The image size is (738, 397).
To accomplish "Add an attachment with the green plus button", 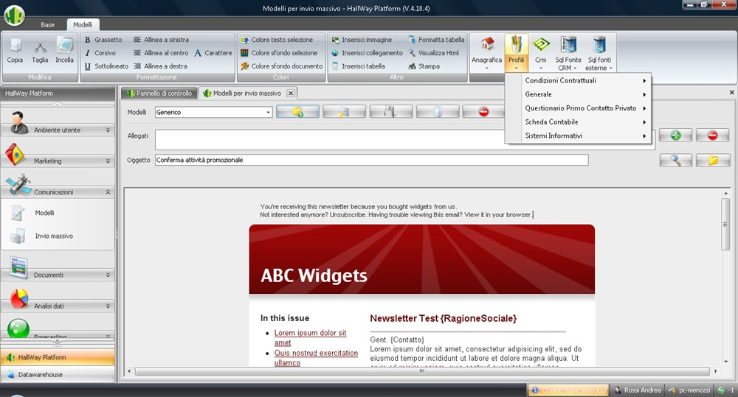I will [675, 136].
